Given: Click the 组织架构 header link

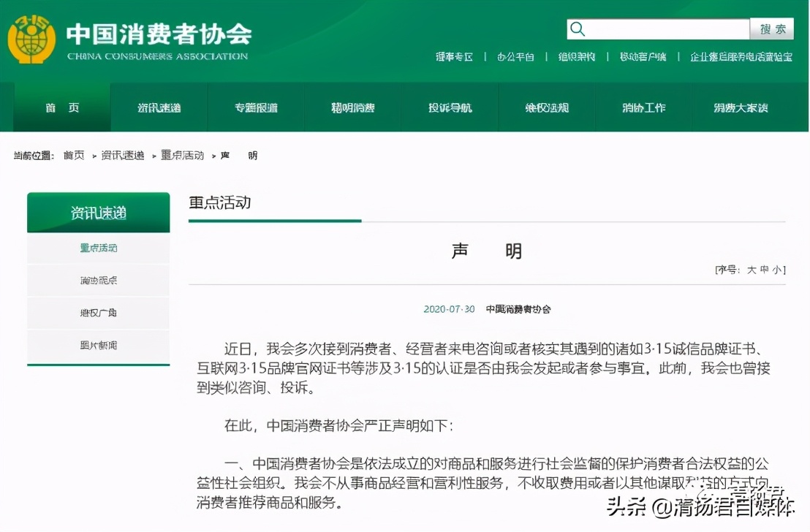Looking at the screenshot, I should coord(577,56).
